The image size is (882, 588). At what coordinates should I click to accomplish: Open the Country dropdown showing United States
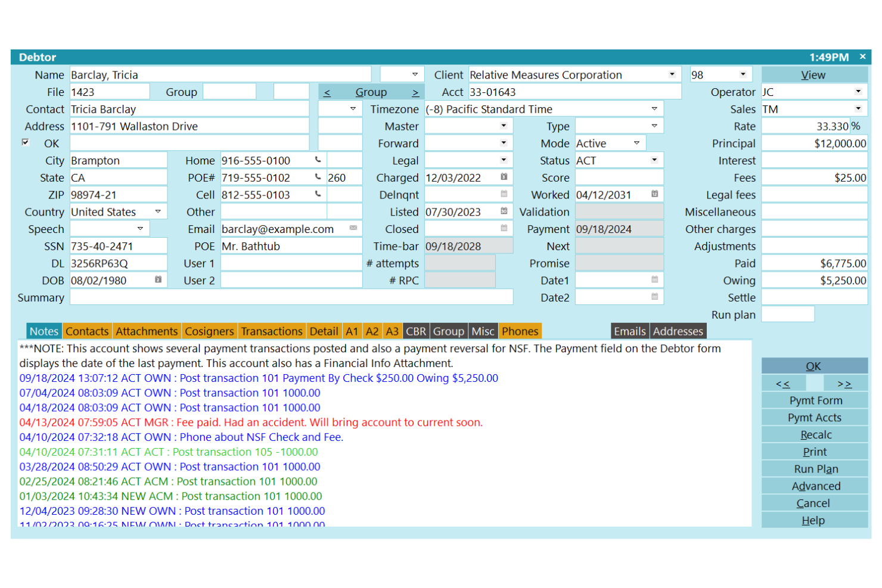pyautogui.click(x=158, y=211)
